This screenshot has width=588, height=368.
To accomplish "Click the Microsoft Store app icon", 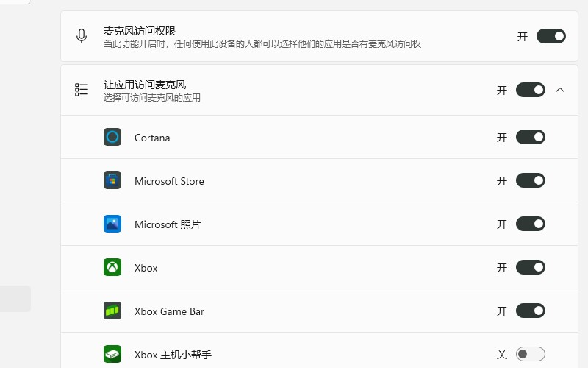I will tap(112, 180).
